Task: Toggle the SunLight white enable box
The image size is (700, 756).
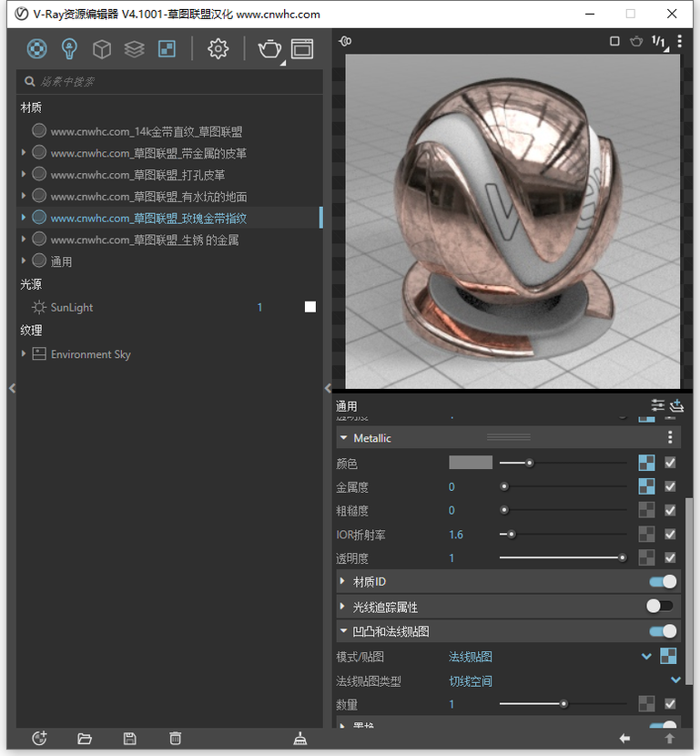Action: click(310, 307)
